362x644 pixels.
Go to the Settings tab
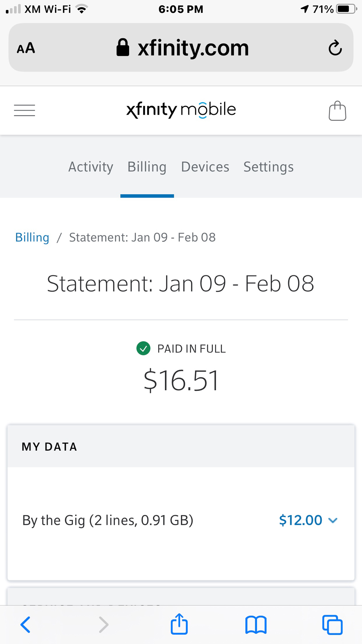coord(268,167)
